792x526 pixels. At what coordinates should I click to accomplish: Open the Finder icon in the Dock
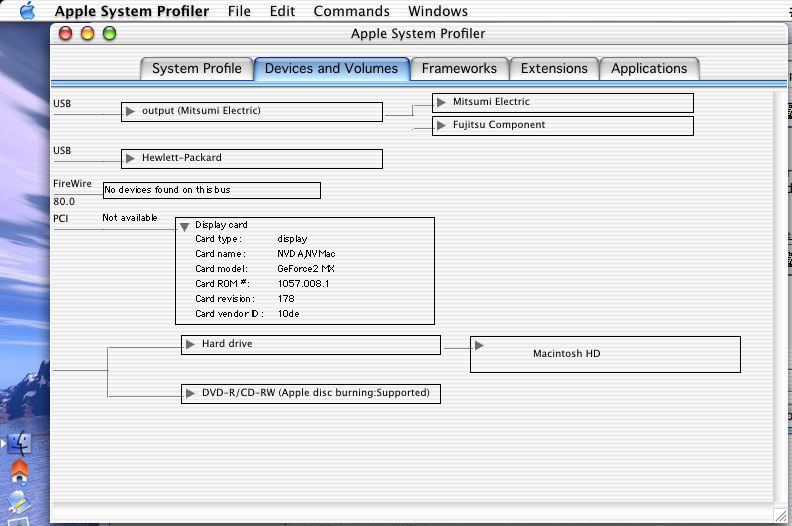coord(19,444)
